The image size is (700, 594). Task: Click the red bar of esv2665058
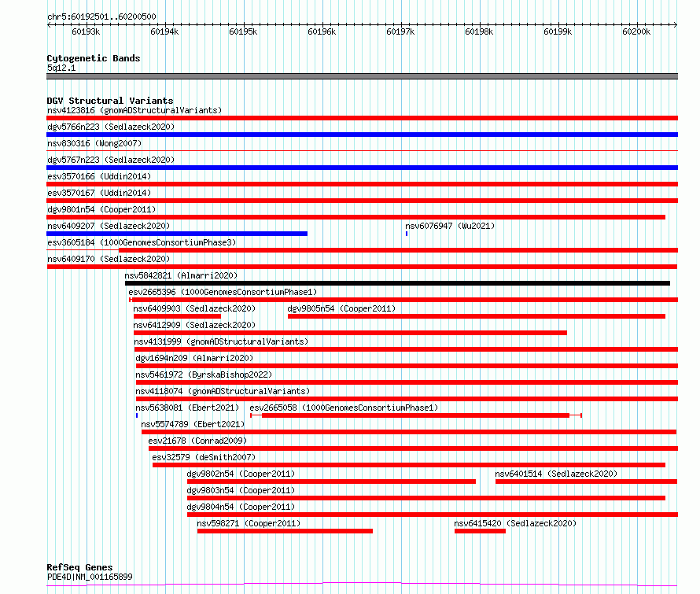coord(415,415)
